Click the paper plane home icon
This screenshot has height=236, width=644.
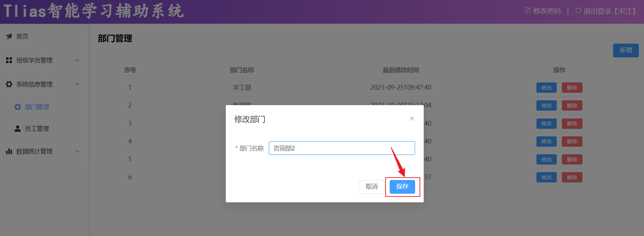point(9,36)
